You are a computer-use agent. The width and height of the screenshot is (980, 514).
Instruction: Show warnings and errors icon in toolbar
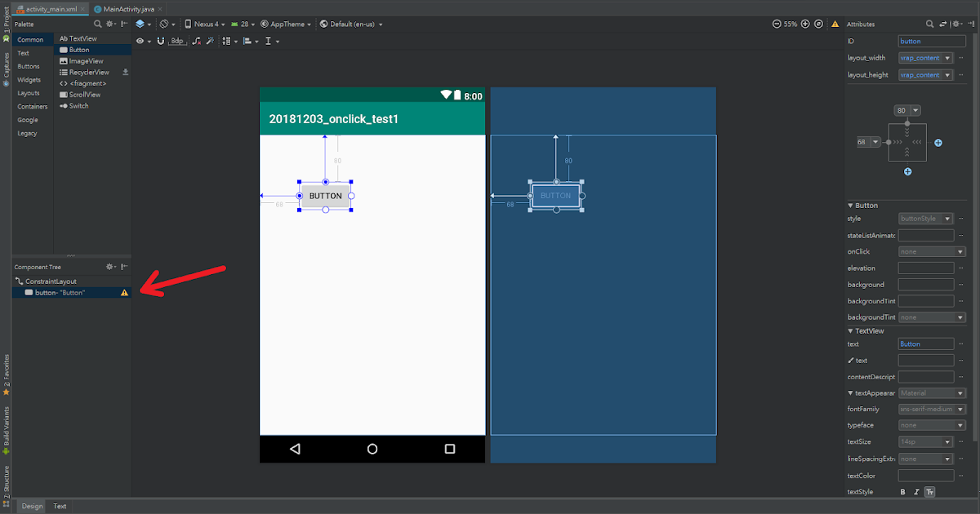(x=834, y=24)
